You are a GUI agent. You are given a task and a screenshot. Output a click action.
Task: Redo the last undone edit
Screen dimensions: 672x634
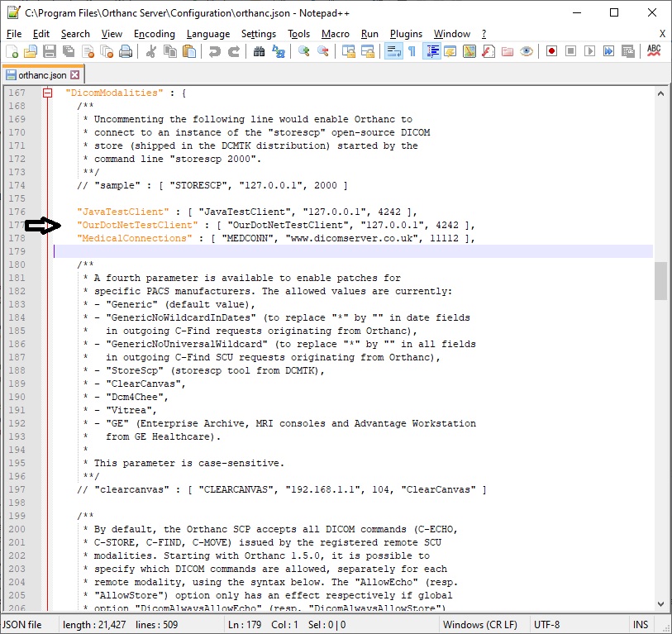(x=232, y=51)
